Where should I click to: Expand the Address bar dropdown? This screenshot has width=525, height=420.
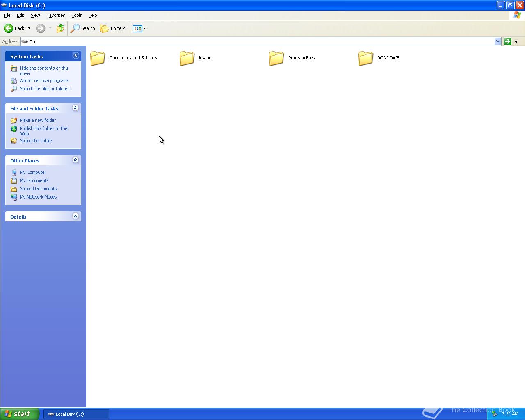(498, 41)
